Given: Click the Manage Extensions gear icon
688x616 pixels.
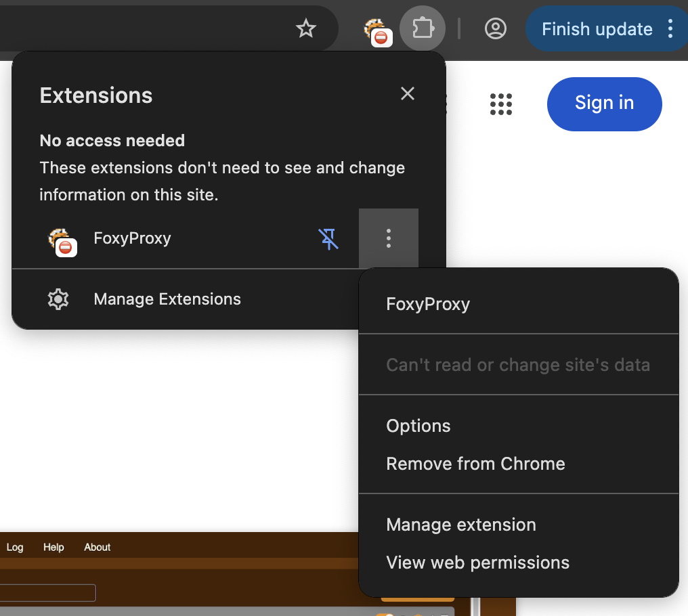Looking at the screenshot, I should coord(58,299).
